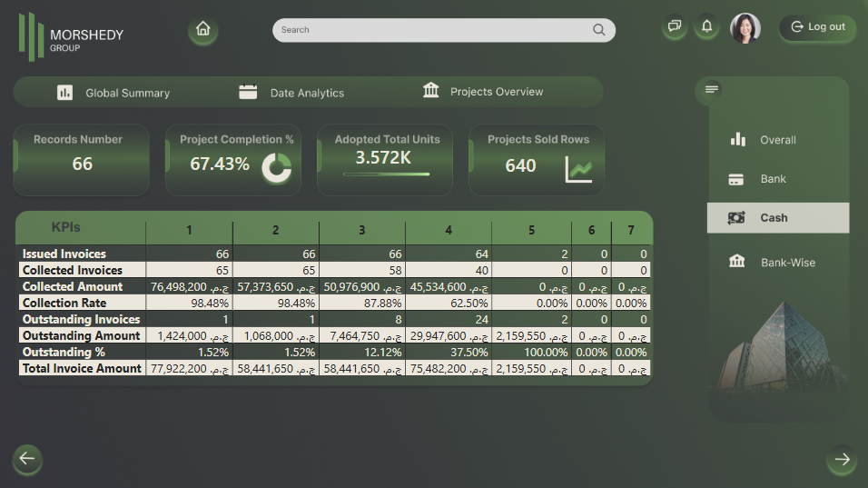This screenshot has width=868, height=488.
Task: Select the Outstanding Amount row label
Action: 82,335
